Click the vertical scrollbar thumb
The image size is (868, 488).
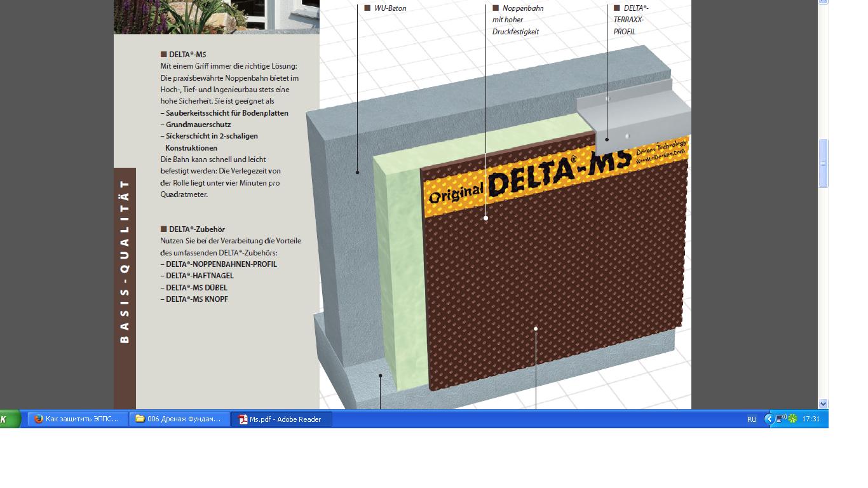[x=824, y=163]
